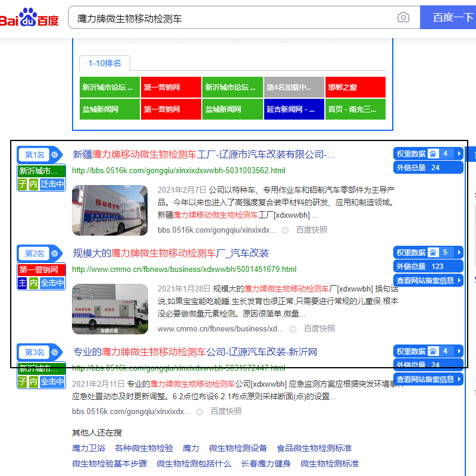Click blue 延吉新闻网 ranking tile
This screenshot has height=476, width=476.
(294, 109)
